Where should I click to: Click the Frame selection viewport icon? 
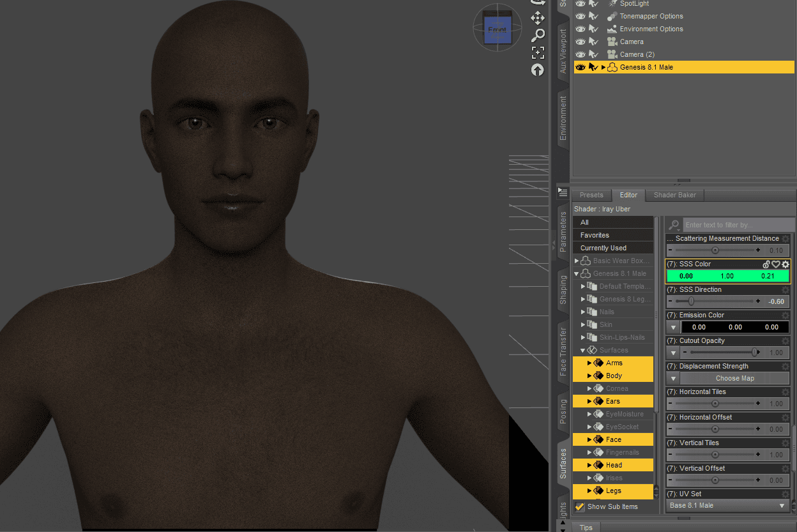pyautogui.click(x=538, y=52)
